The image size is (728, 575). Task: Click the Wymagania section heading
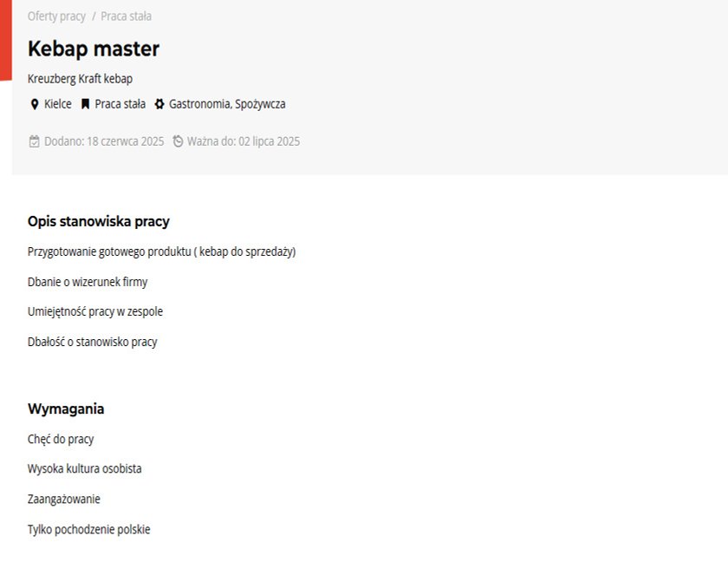coord(66,409)
